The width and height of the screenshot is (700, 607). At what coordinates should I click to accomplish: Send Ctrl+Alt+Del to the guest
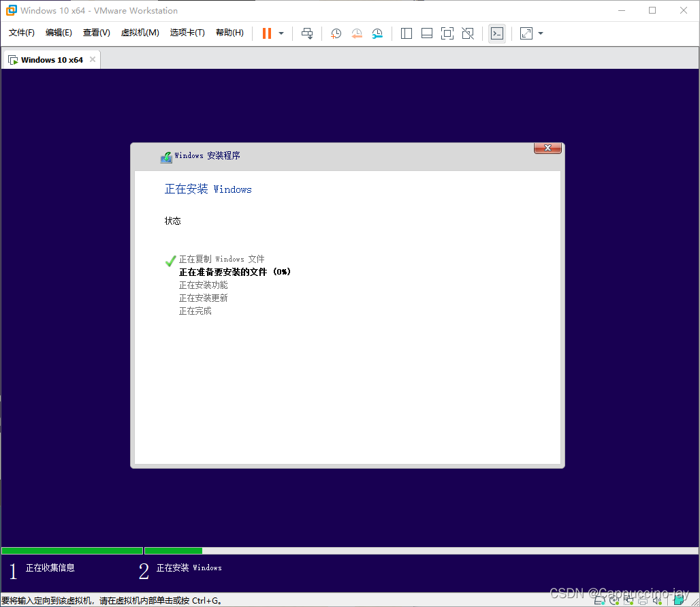tap(307, 33)
